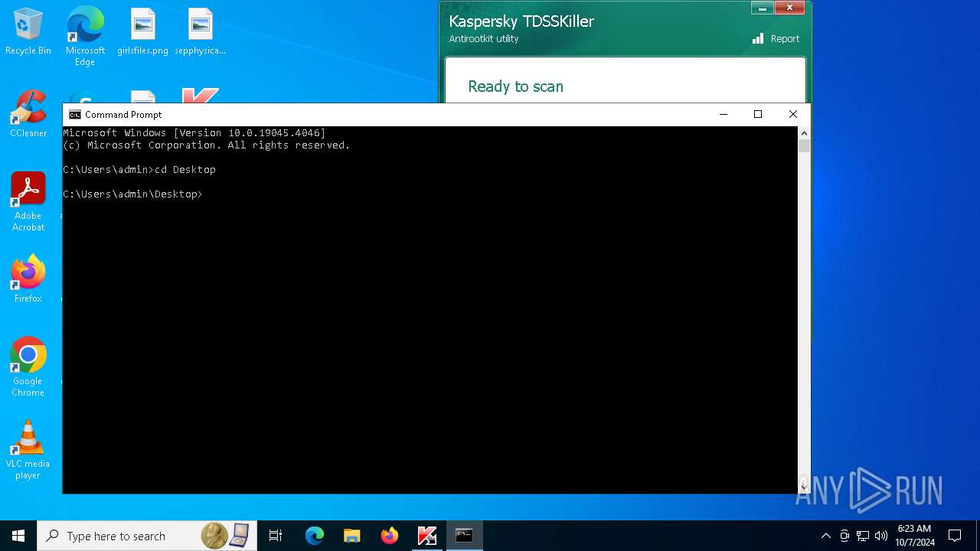Click the Command Prompt taskbar button

coord(465,536)
